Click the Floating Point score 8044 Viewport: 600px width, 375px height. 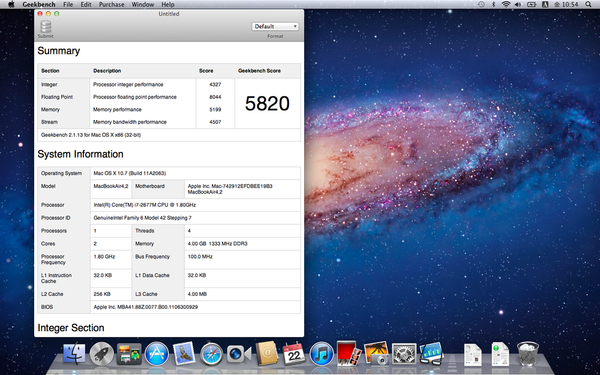tap(215, 97)
